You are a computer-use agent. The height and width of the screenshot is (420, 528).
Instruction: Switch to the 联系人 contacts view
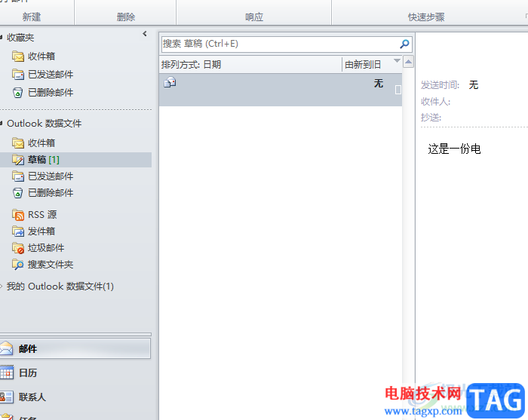coord(32,397)
